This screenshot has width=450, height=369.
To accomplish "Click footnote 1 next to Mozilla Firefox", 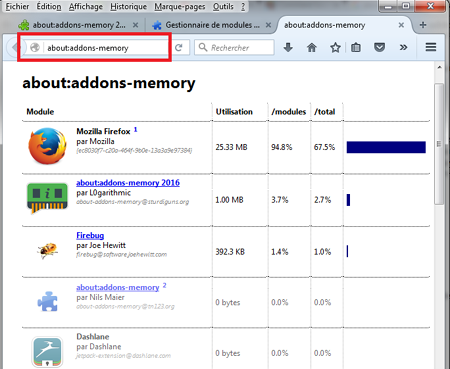I will tap(135, 129).
